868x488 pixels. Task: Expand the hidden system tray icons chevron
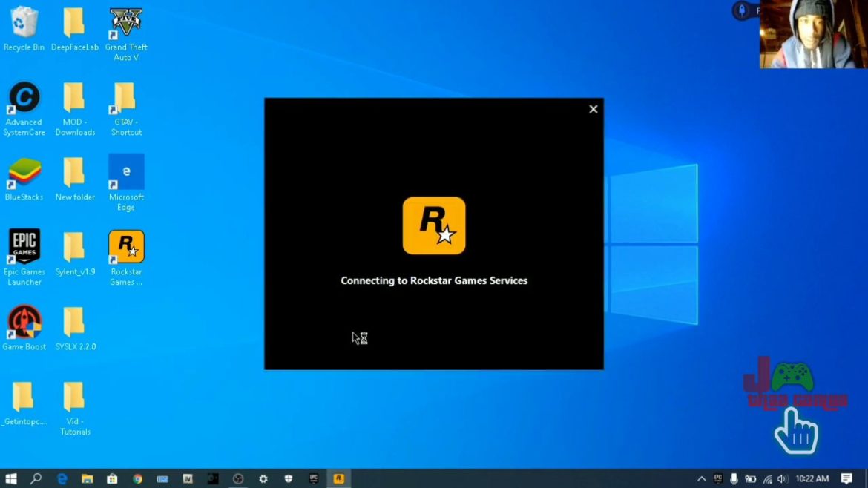701,479
